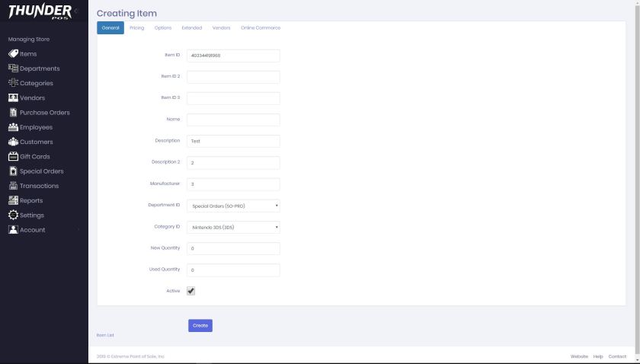The width and height of the screenshot is (640, 364).
Task: Click the Create button
Action: [200, 326]
